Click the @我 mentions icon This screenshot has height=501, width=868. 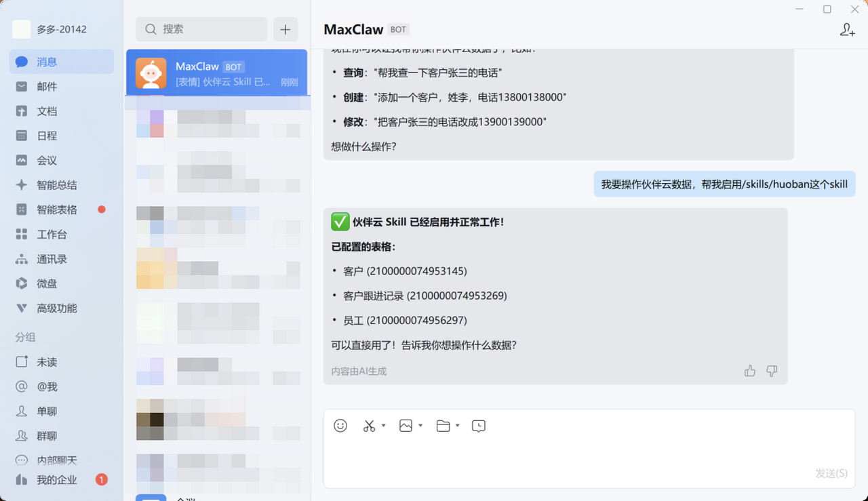coord(22,386)
